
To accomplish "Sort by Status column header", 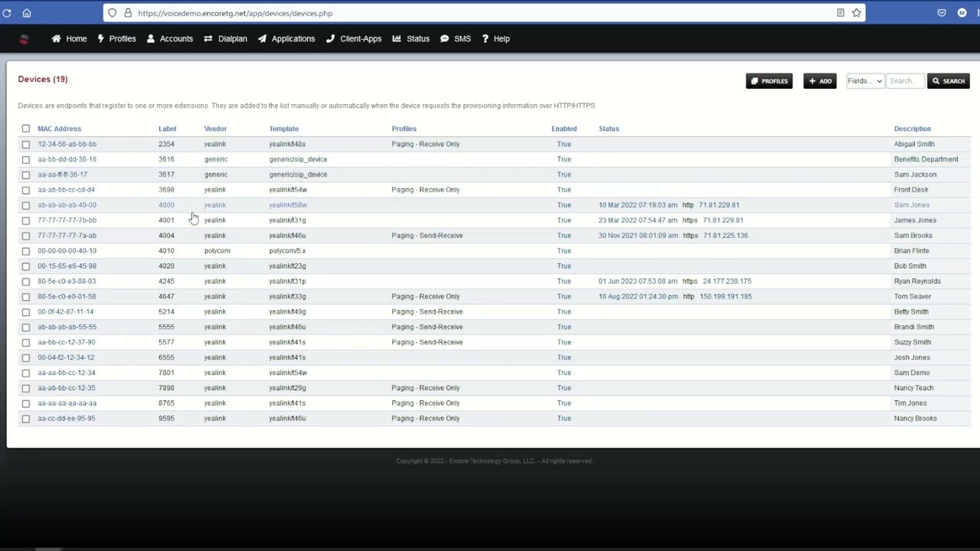I will [609, 129].
